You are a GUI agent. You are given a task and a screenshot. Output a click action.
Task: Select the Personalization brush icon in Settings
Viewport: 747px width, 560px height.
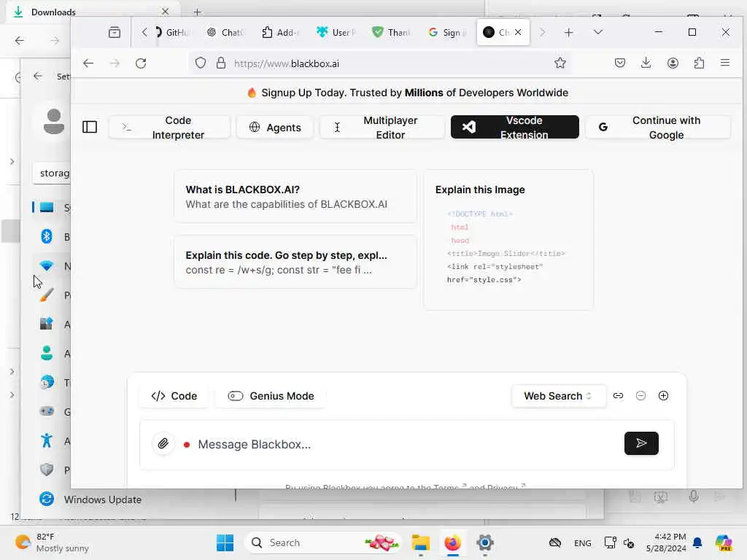[x=47, y=295]
